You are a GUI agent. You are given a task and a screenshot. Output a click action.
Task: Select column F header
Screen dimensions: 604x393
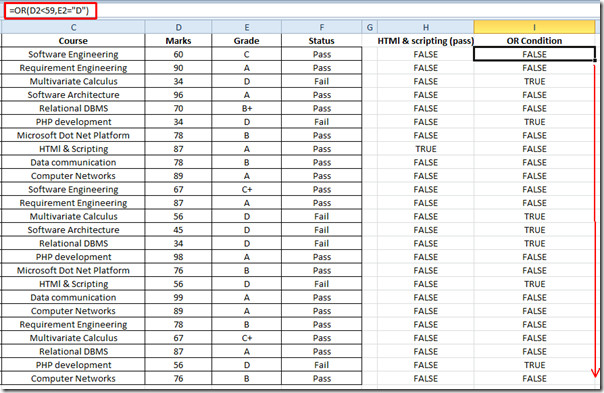click(322, 27)
